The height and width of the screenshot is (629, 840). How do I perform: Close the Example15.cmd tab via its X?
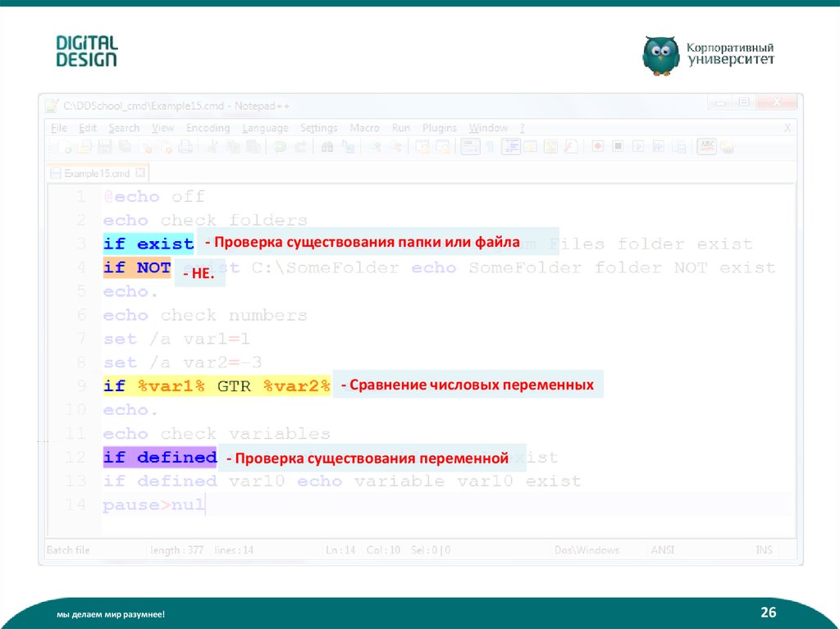pyautogui.click(x=140, y=173)
